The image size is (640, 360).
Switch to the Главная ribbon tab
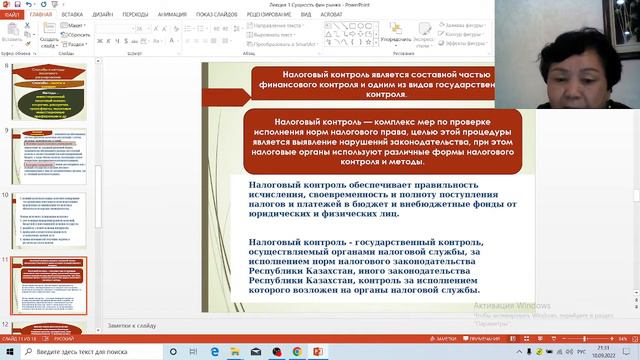click(x=41, y=15)
